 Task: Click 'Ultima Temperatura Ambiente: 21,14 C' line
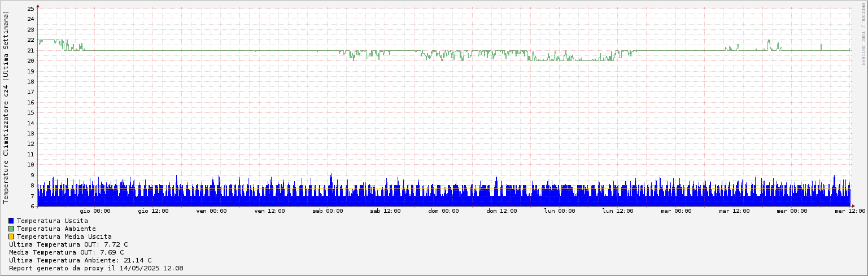[x=80, y=260]
